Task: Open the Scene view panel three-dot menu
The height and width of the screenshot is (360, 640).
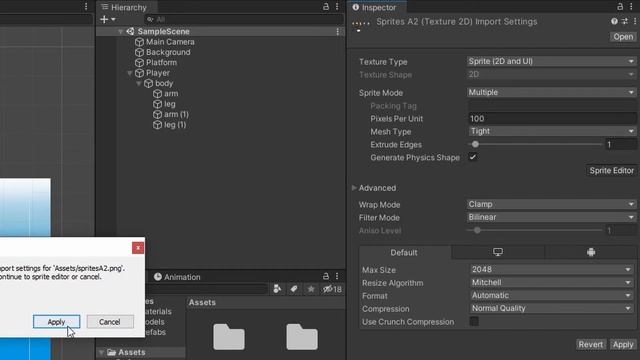Action: (86, 7)
